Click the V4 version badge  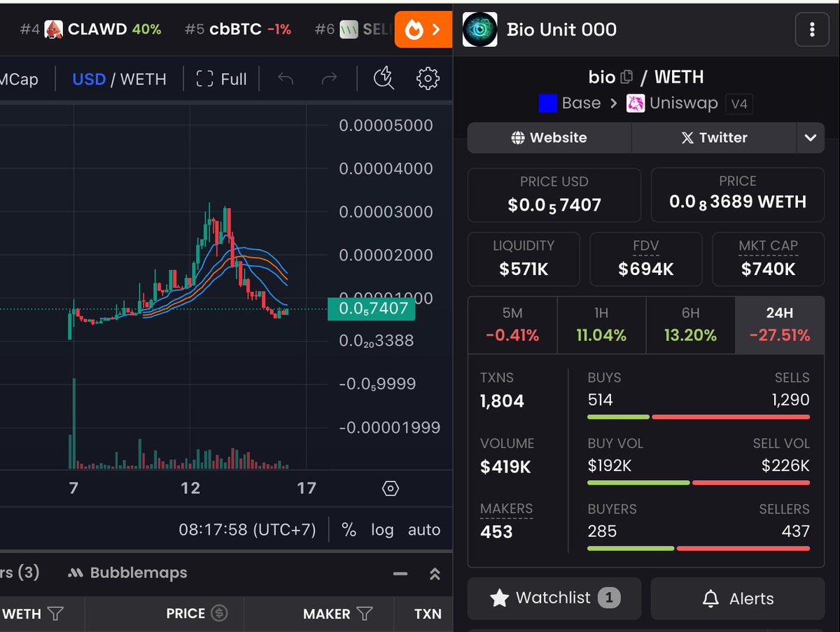739,104
